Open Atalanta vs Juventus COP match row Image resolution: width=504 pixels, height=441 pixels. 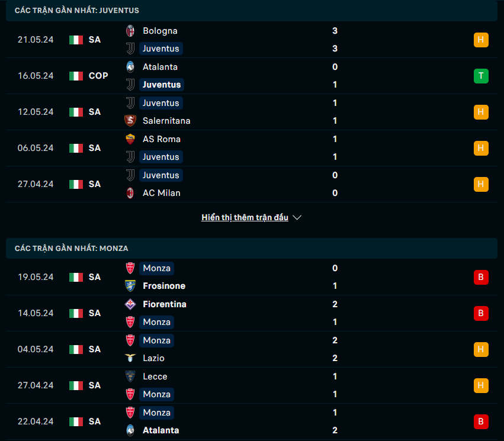click(x=252, y=76)
